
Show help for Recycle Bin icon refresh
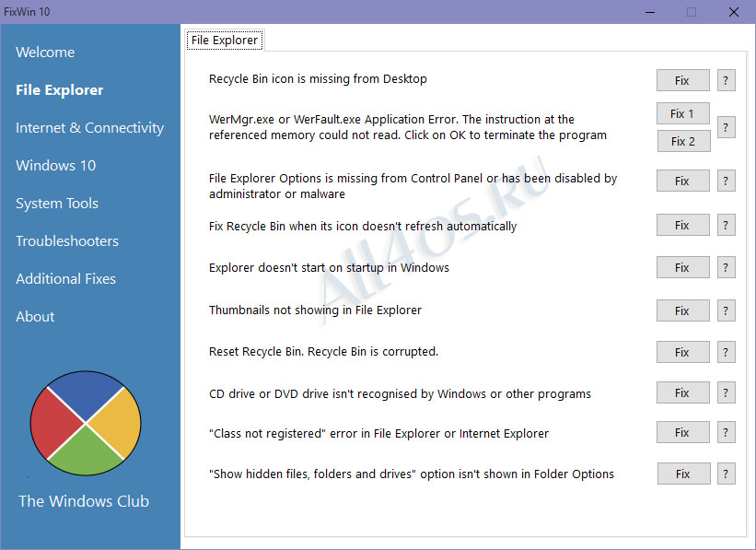click(x=726, y=225)
